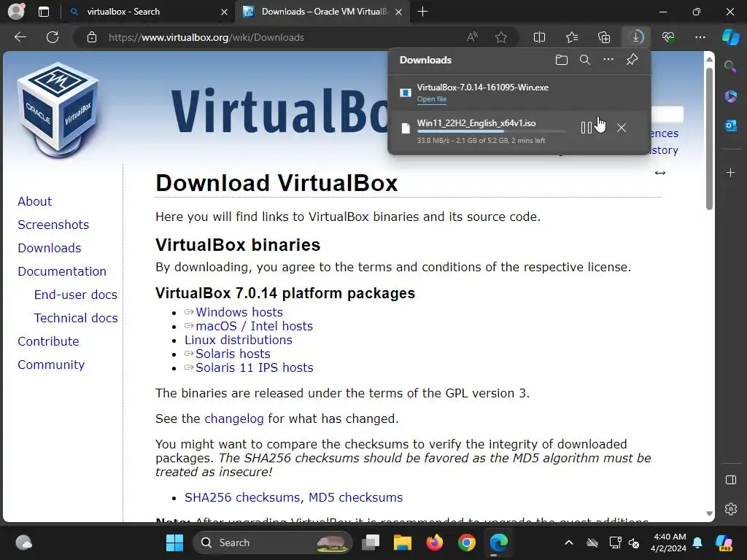Show hidden system tray icons
This screenshot has height=560, width=747.
(x=569, y=542)
